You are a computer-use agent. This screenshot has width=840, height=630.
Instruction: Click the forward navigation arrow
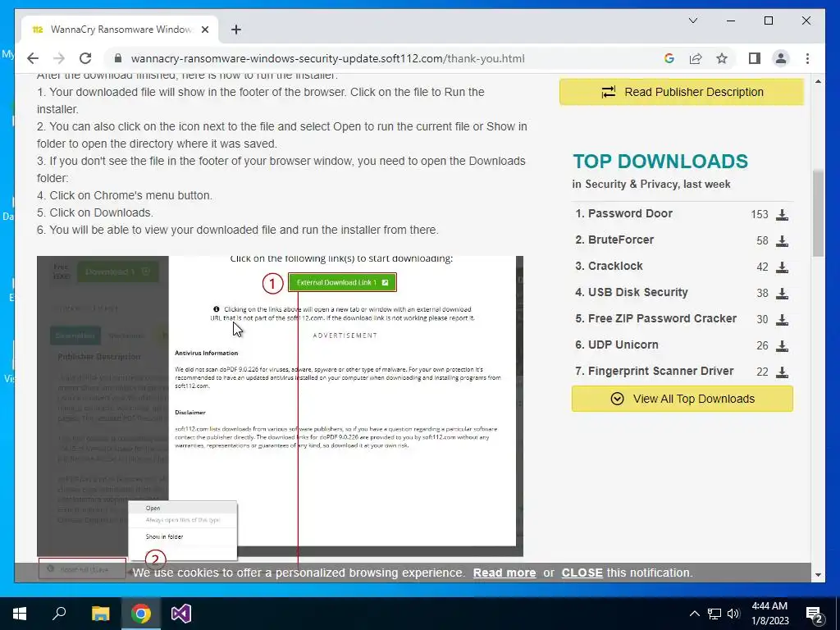coord(59,58)
